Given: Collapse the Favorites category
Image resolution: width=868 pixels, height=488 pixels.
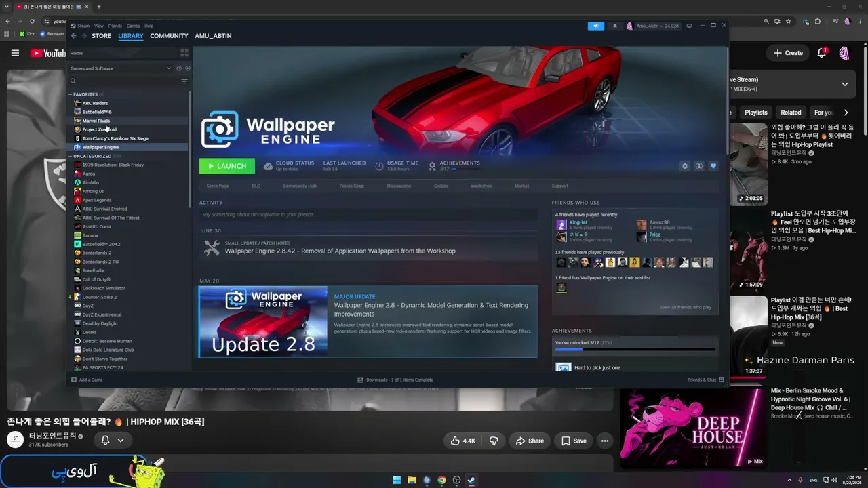Looking at the screenshot, I should [70, 94].
